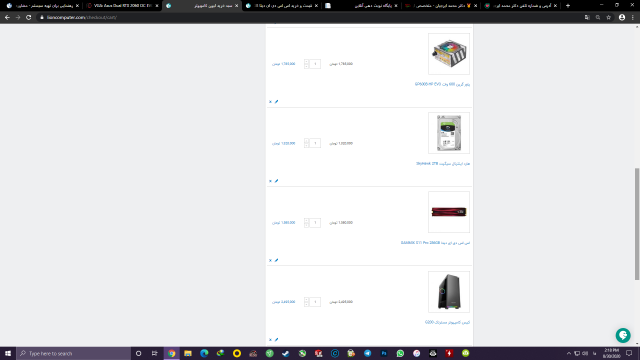Open File Explorer from the taskbar
This screenshot has height=360, width=640.
point(188,353)
